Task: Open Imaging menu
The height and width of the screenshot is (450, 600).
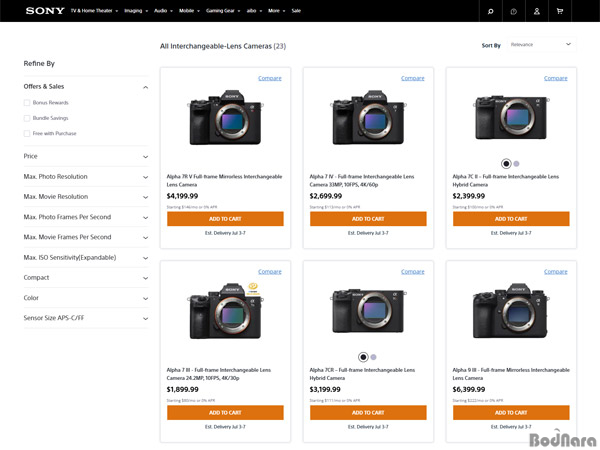Action: point(136,11)
